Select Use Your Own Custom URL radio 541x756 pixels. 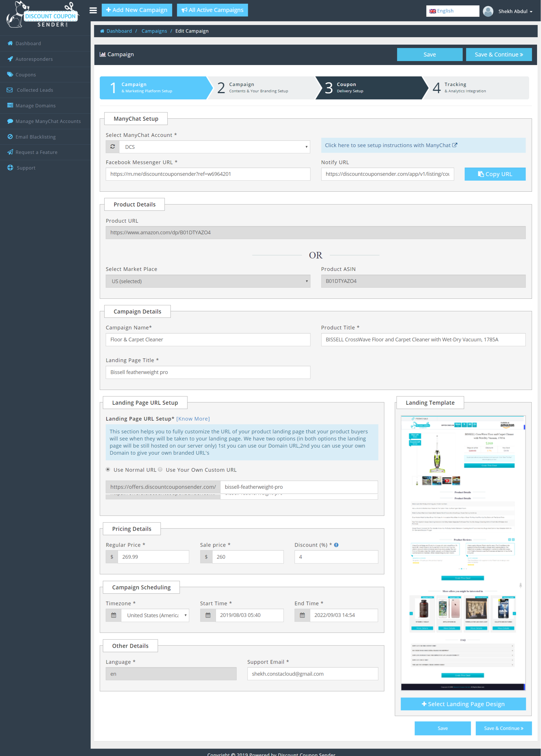pos(160,469)
